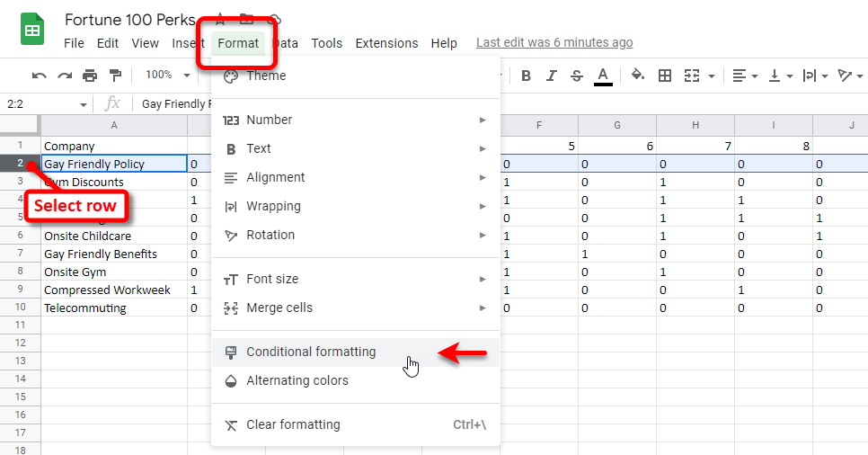This screenshot has height=455, width=868.
Task: Click the Gay Friendly Benefits cell
Action: tap(114, 254)
